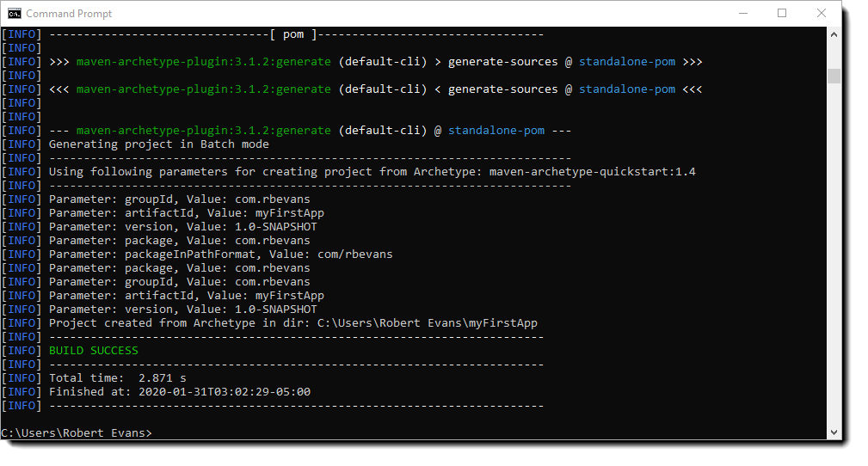868x466 pixels.
Task: Click the 'C:\Users\Robert Evans>' prompt
Action: pyautogui.click(x=77, y=432)
